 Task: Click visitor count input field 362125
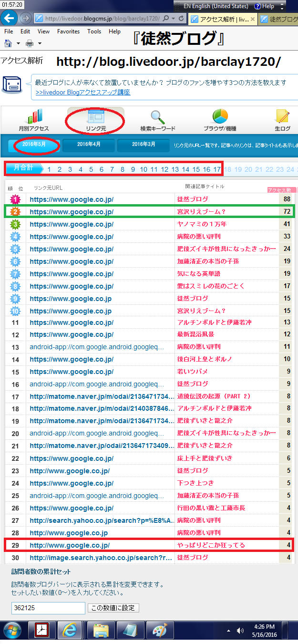(48, 608)
